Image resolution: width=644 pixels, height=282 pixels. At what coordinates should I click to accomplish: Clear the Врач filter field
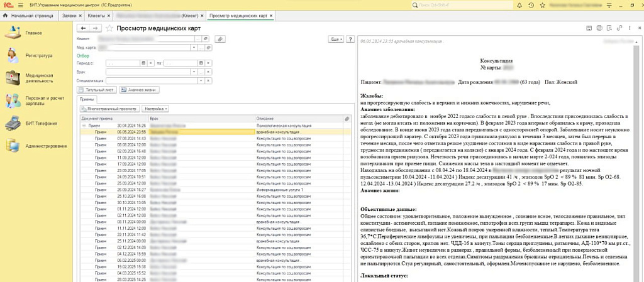click(209, 72)
